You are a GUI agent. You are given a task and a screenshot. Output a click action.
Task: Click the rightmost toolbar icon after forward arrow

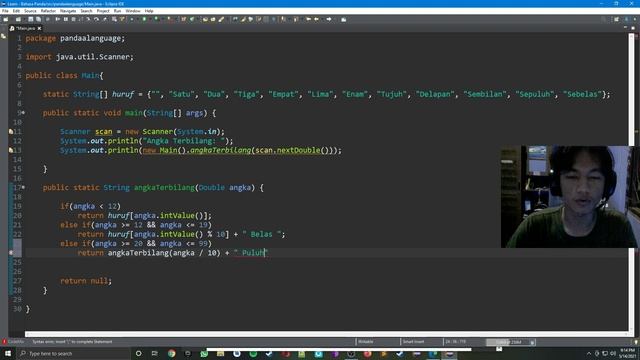click(344, 19)
